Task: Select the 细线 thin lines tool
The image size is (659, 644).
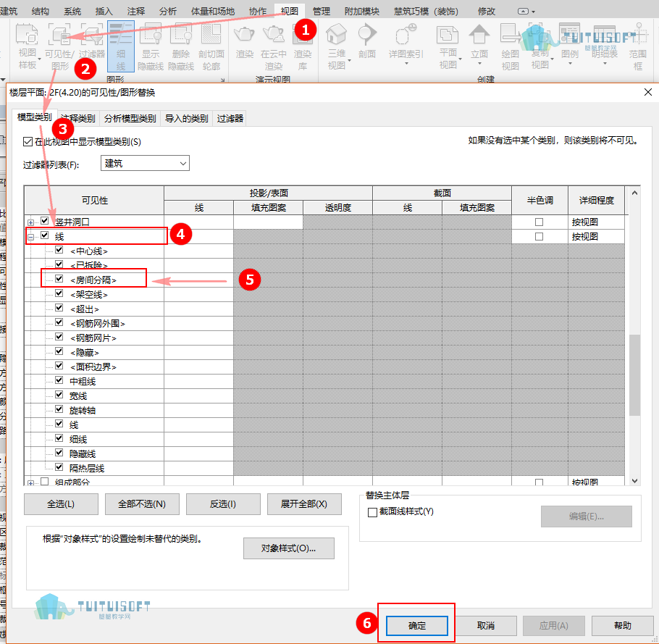Action: (121, 46)
